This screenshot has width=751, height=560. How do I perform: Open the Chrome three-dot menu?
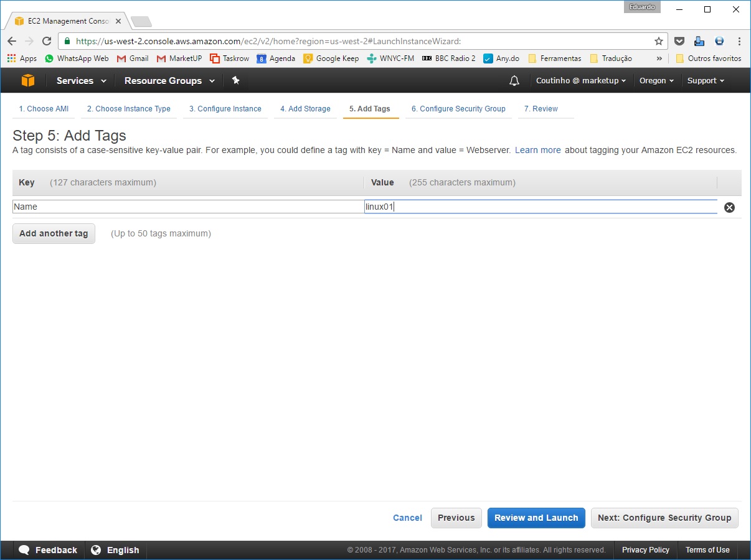pos(739,41)
